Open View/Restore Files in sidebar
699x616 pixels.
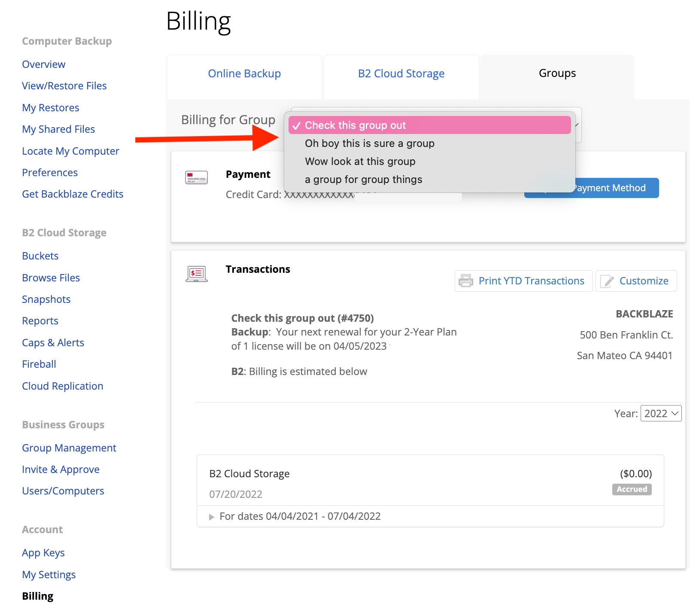[64, 86]
